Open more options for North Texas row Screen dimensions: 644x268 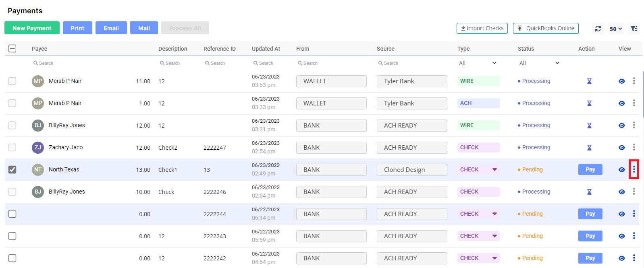coord(634,169)
